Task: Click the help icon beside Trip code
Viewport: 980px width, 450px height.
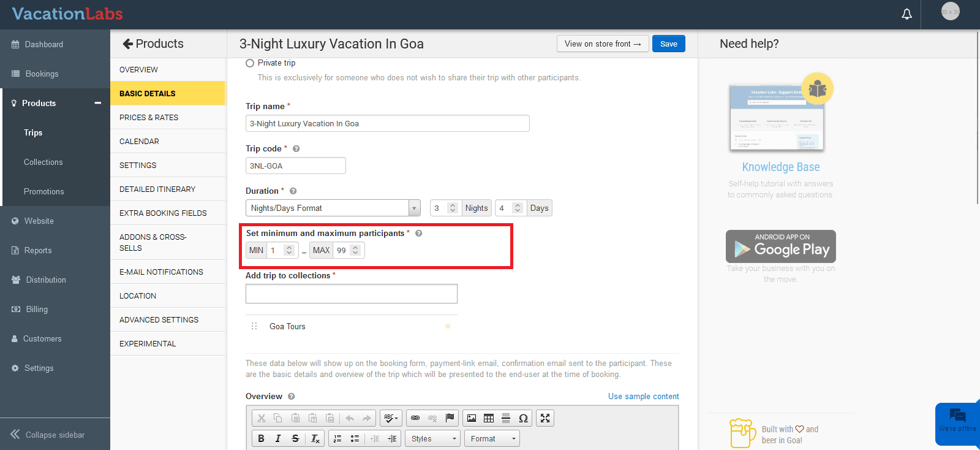Action: (296, 149)
